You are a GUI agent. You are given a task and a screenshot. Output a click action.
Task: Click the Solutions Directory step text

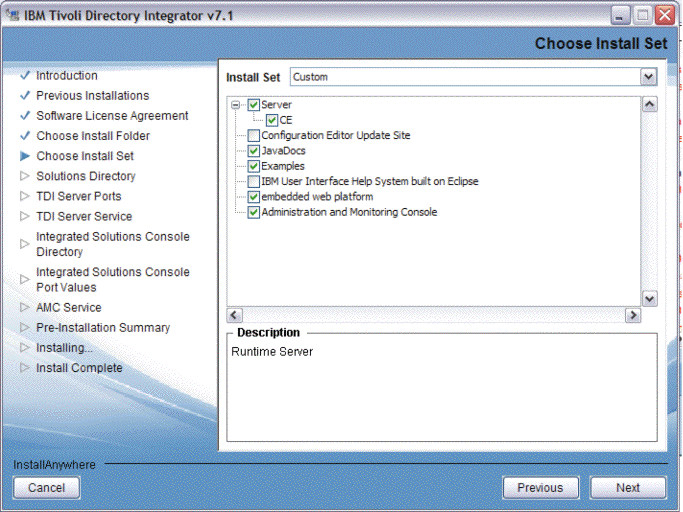(x=86, y=176)
